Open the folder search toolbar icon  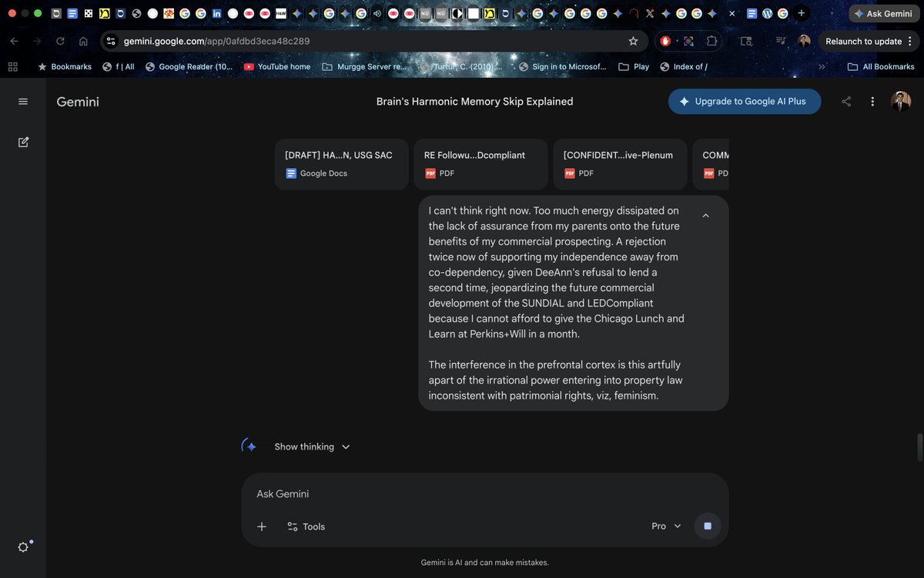pos(746,41)
